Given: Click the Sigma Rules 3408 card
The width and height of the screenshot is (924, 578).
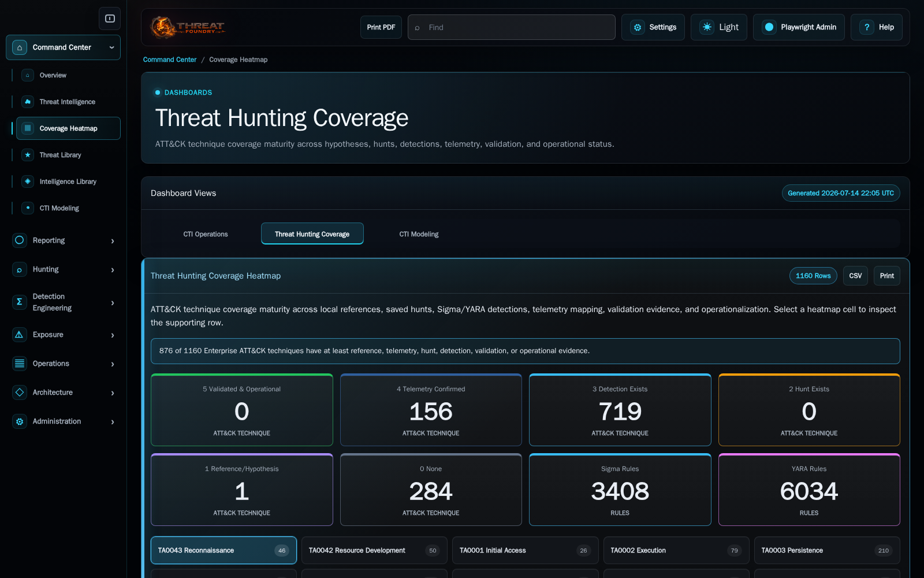Looking at the screenshot, I should pos(620,490).
